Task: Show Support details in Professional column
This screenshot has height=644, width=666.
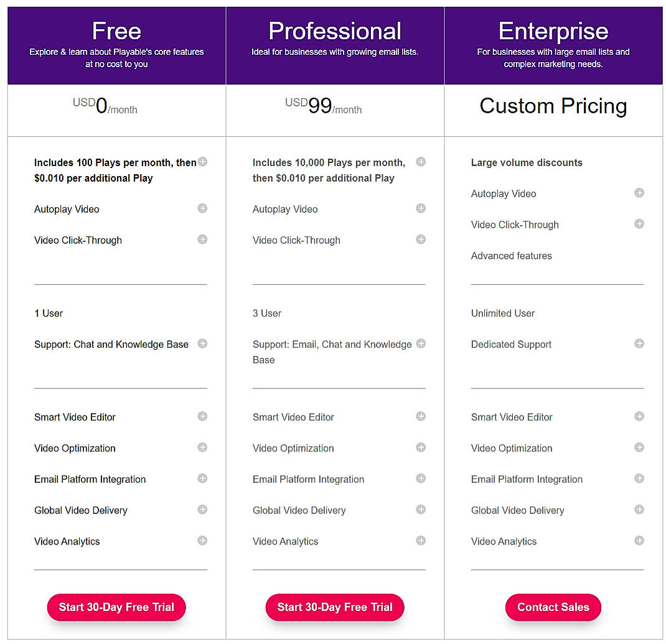Action: 421,343
